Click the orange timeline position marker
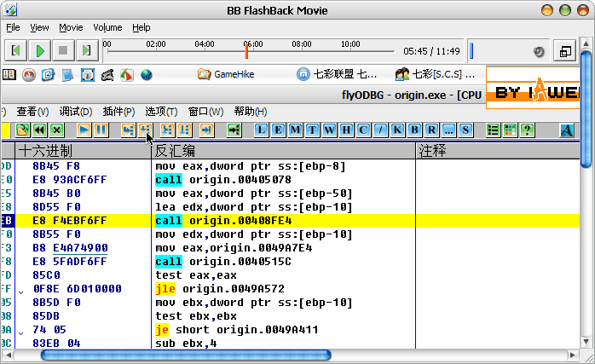Viewport: 595px width, 364px height. point(247,50)
